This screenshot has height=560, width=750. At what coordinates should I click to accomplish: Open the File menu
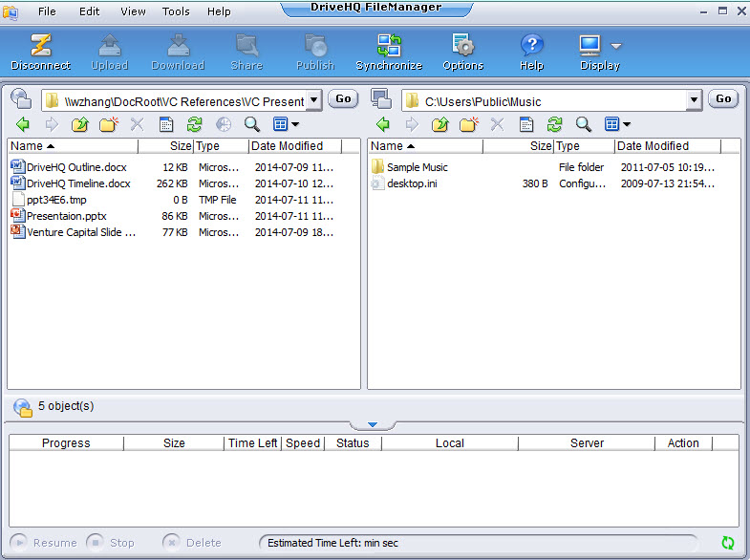pos(47,11)
